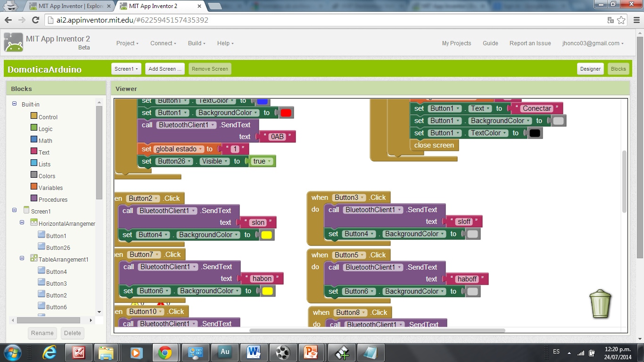This screenshot has height=362, width=644.
Task: Click the viewer horizontal scrollbar
Action: click(377, 330)
